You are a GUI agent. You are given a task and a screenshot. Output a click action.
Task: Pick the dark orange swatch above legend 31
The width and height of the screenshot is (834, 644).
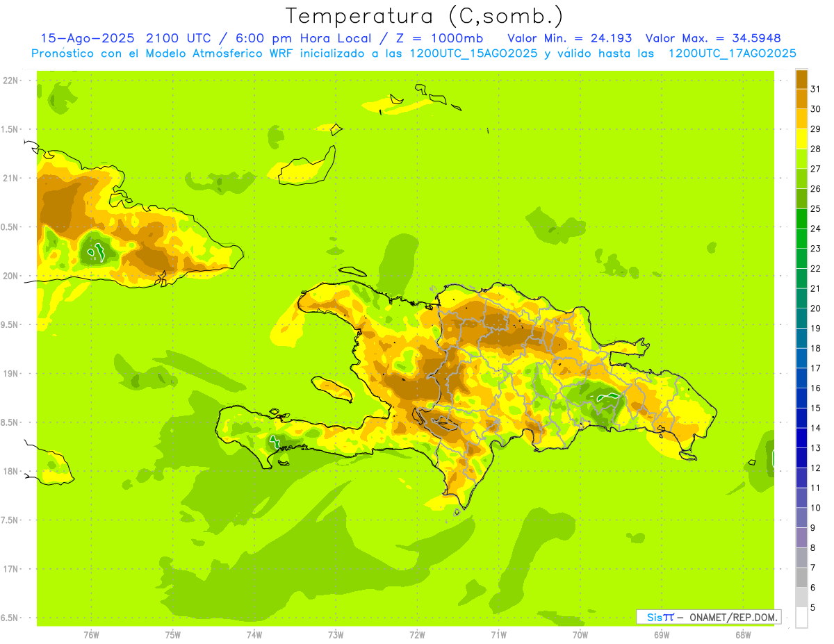(801, 79)
